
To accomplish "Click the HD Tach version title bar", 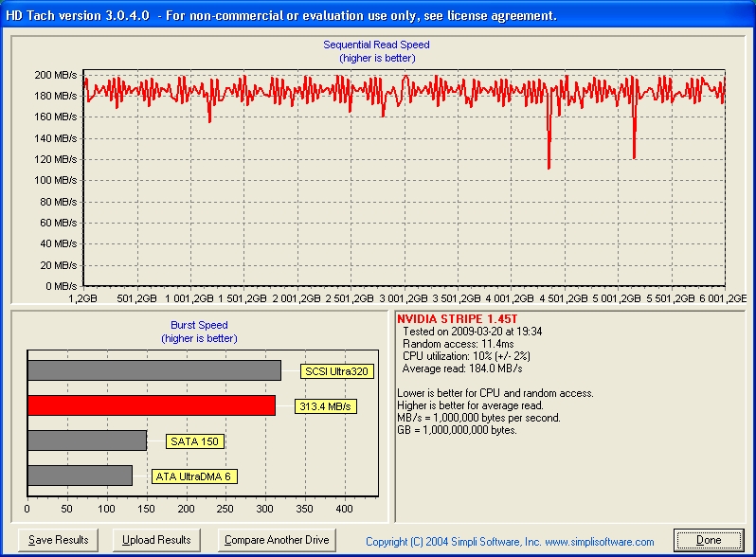I will 378,15.
